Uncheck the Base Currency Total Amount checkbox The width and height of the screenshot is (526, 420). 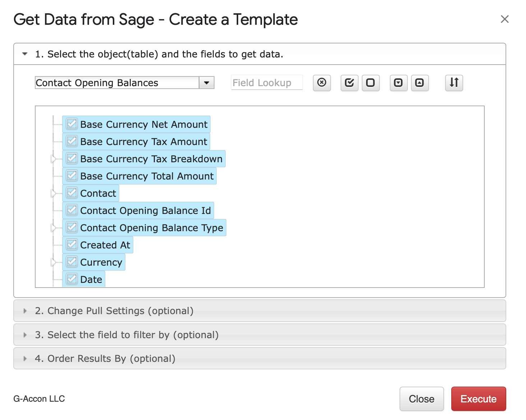point(71,176)
